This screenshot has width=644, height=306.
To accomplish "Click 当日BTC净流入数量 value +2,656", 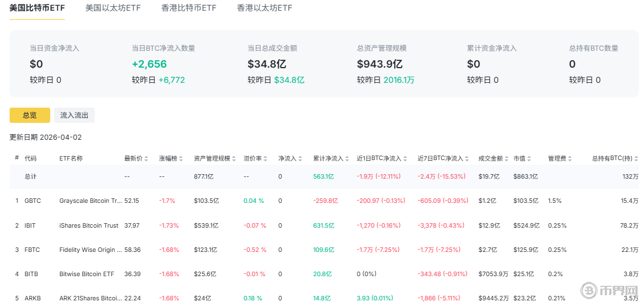I will click(149, 64).
